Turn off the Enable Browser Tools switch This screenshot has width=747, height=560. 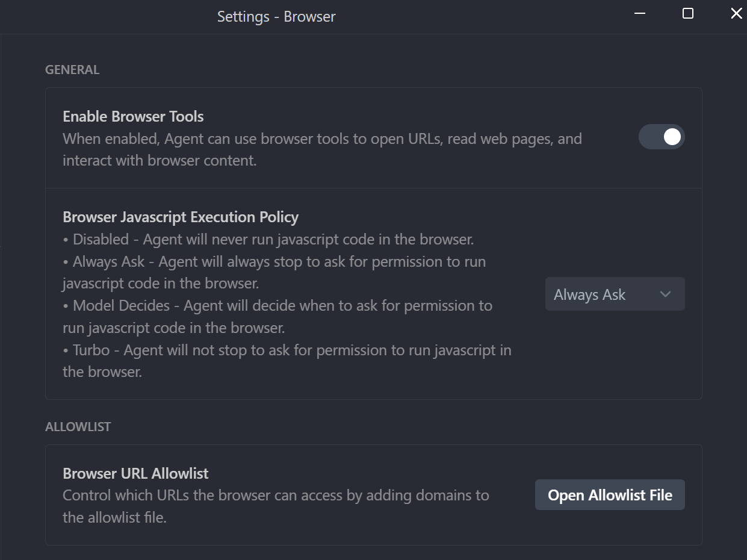(661, 137)
